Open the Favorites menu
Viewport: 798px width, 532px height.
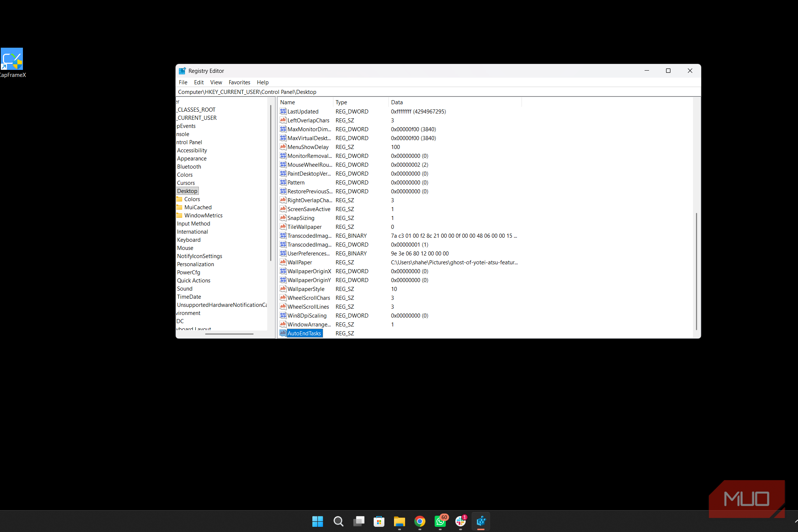(x=239, y=82)
